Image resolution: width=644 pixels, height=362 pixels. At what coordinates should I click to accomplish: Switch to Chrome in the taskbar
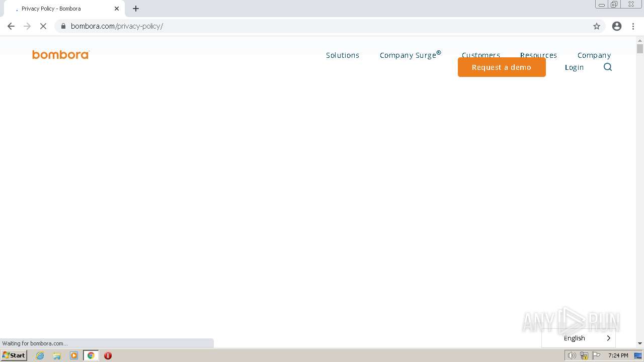pos(91,355)
